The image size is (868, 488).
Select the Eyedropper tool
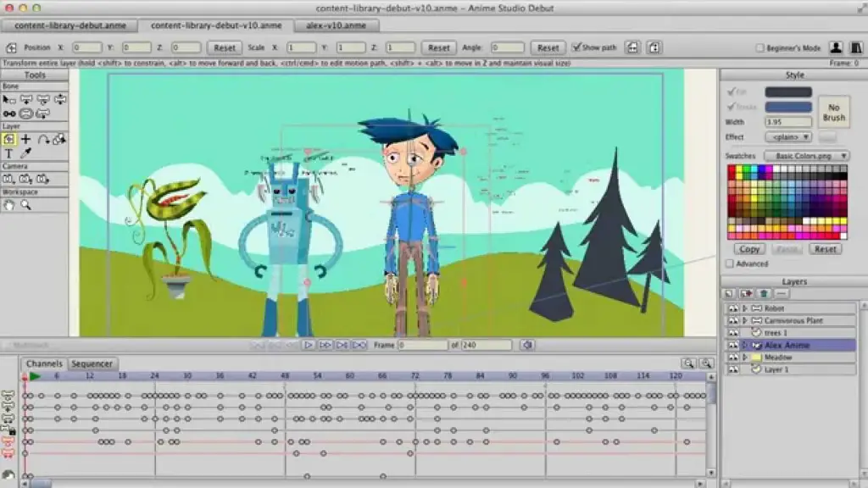[x=26, y=154]
